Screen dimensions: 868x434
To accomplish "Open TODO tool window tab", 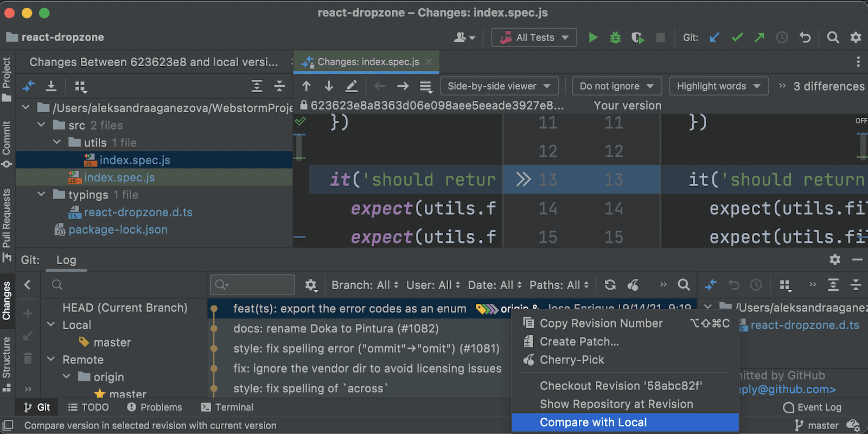I will coord(88,407).
